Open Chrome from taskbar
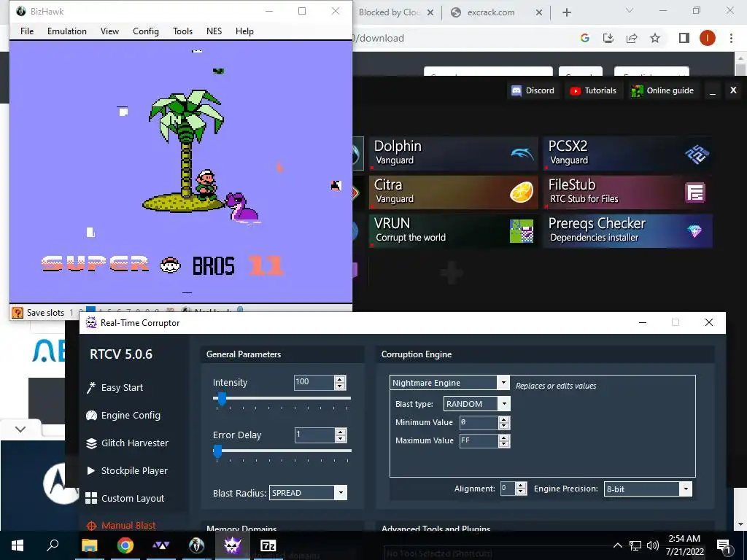 point(125,545)
